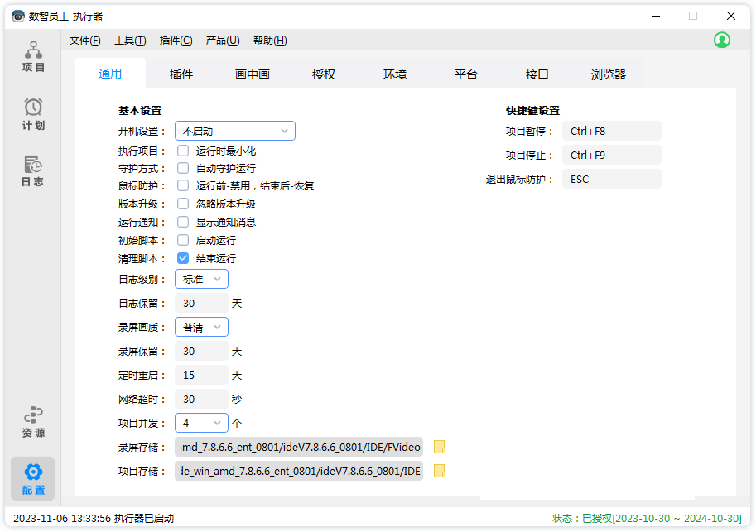The height and width of the screenshot is (532, 756).
Task: Enable 运行时最小化 checkbox
Action: point(183,151)
